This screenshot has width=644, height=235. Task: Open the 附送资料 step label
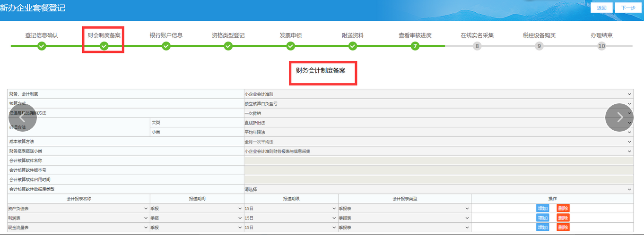[353, 35]
